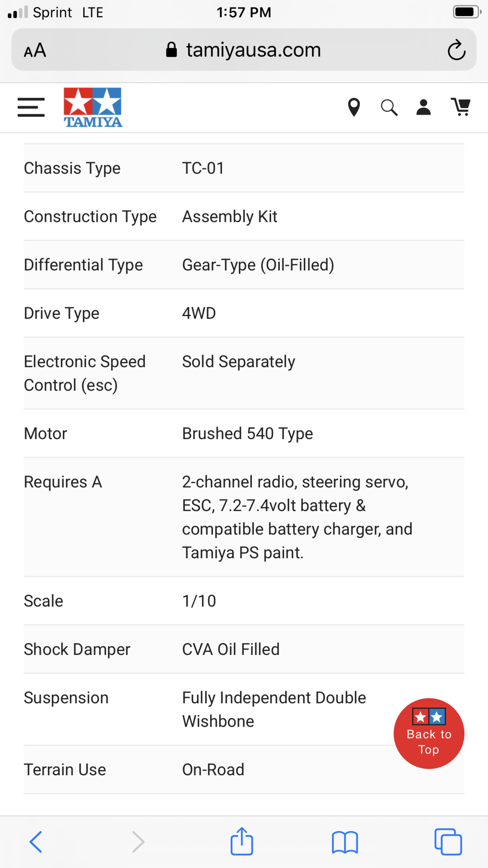
Task: Open site search magnifier icon
Action: [389, 107]
